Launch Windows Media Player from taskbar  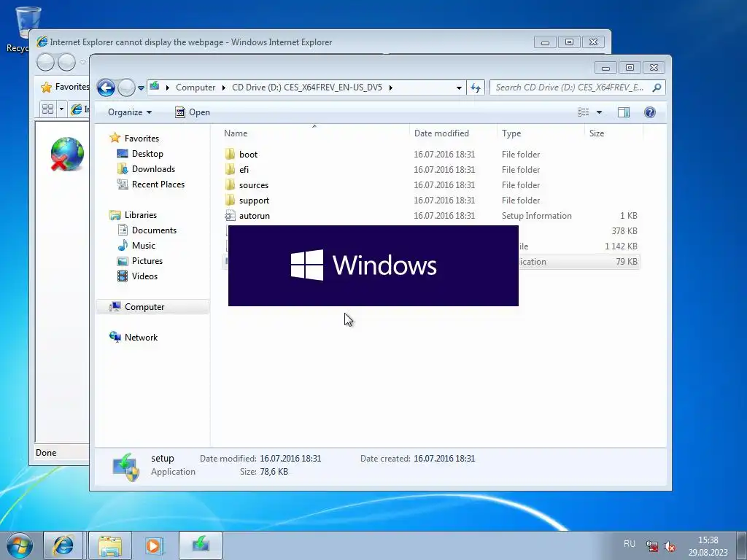[154, 545]
